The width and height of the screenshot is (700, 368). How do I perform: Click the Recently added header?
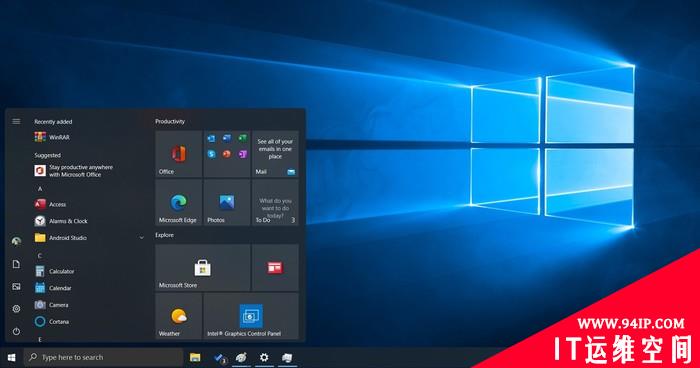(x=53, y=121)
